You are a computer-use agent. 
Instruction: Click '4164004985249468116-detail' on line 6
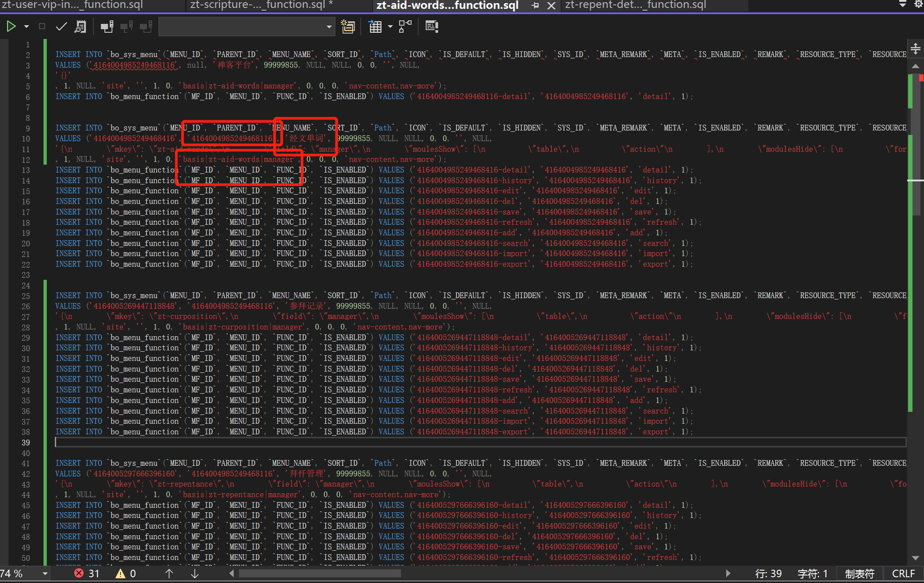coord(472,97)
